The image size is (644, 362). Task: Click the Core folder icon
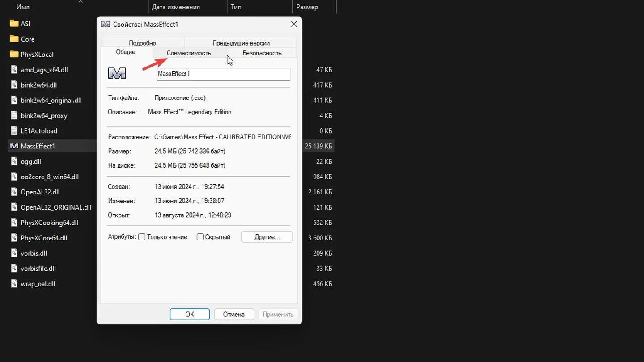[14, 39]
